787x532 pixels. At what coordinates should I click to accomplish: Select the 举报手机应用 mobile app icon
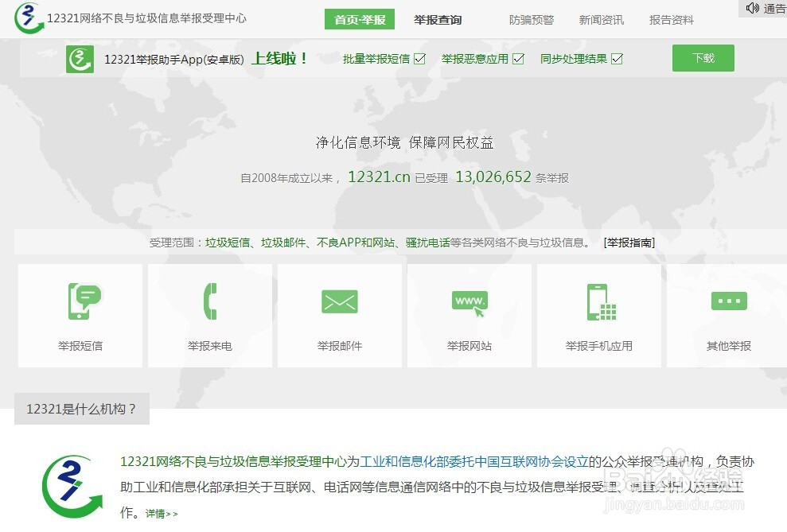(x=599, y=301)
